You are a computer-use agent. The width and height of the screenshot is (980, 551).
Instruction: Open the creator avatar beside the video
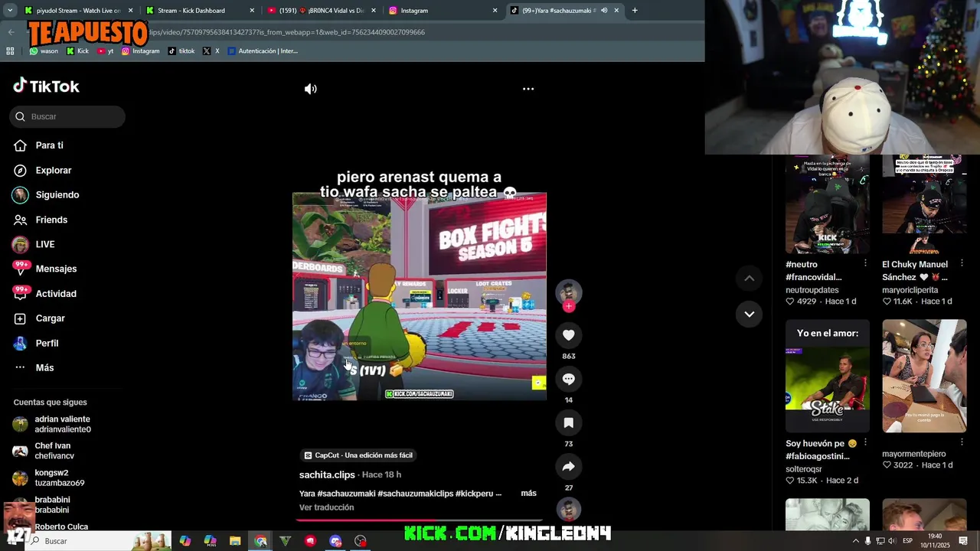point(568,292)
